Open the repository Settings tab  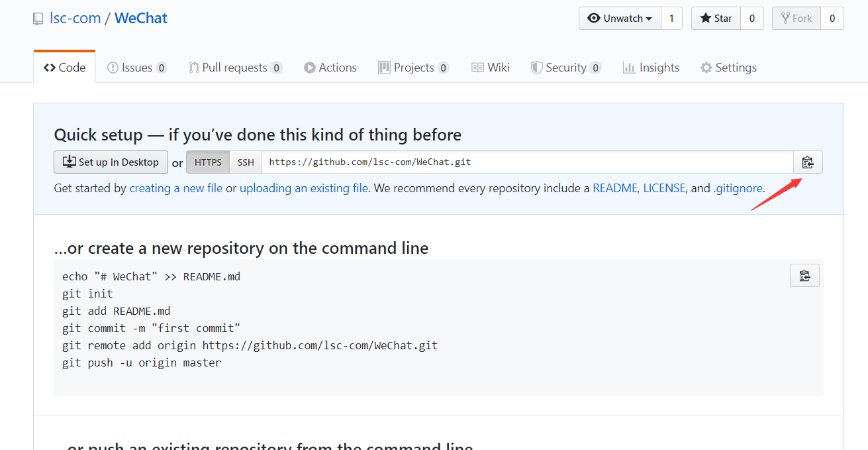click(728, 68)
